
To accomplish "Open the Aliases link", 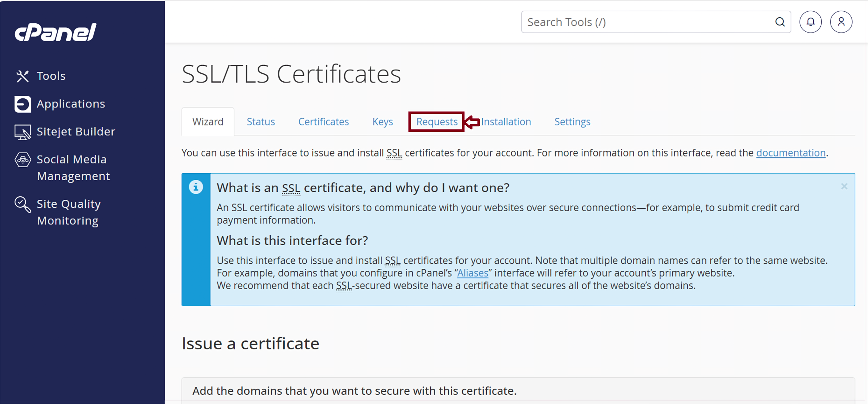I will point(472,273).
